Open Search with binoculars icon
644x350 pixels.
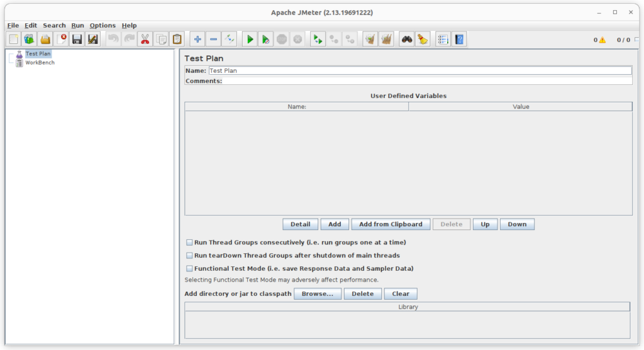[407, 40]
